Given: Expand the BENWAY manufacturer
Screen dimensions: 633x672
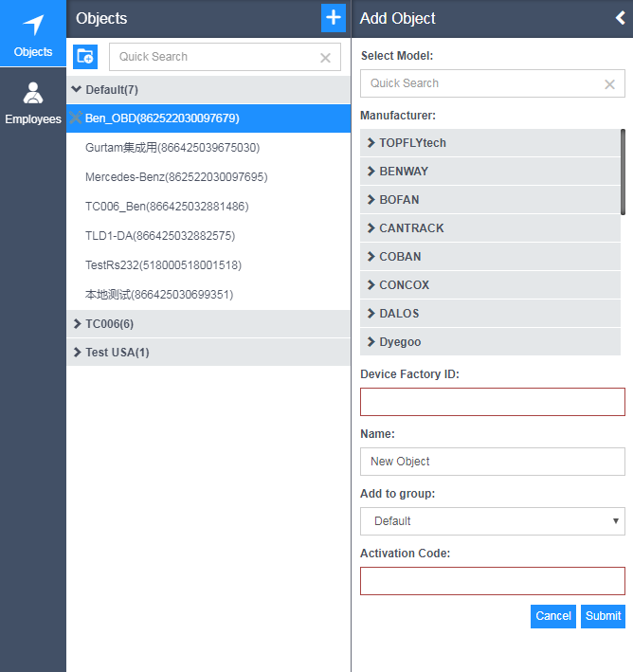Looking at the screenshot, I should click(490, 171).
